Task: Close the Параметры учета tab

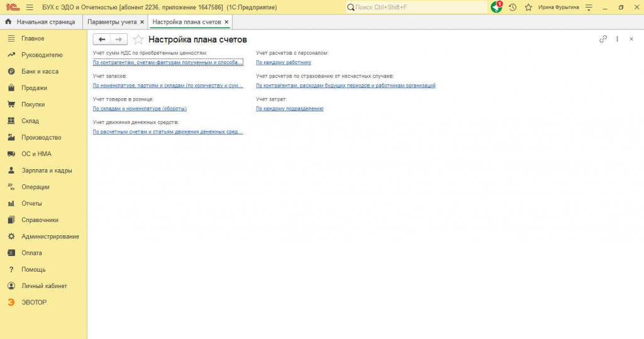Action: point(142,22)
